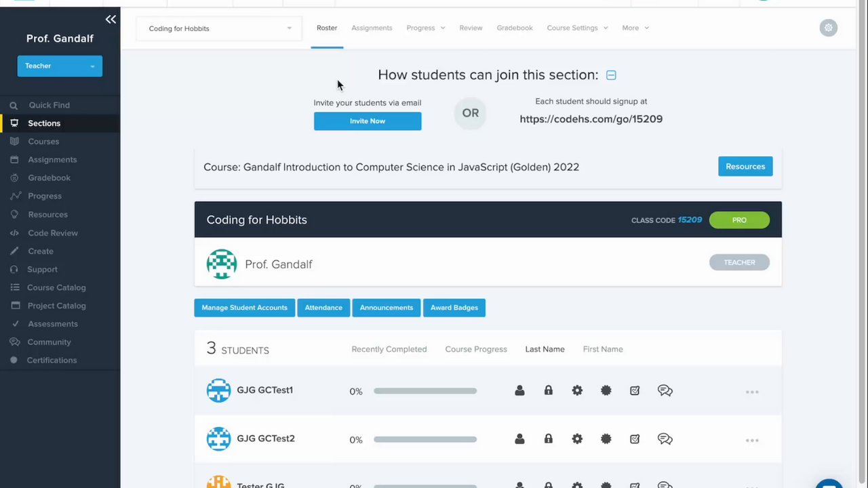The image size is (868, 488).
Task: Expand the Progress menu in top navigation
Action: [x=425, y=28]
